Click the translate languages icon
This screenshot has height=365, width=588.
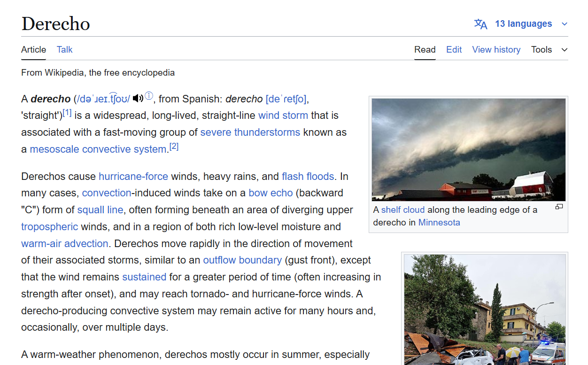click(x=480, y=24)
